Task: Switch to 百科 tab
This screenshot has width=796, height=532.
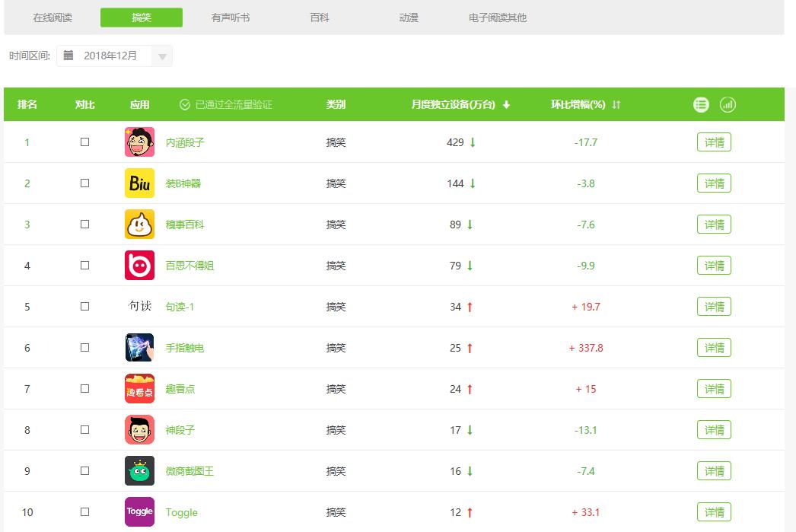Action: [320, 18]
